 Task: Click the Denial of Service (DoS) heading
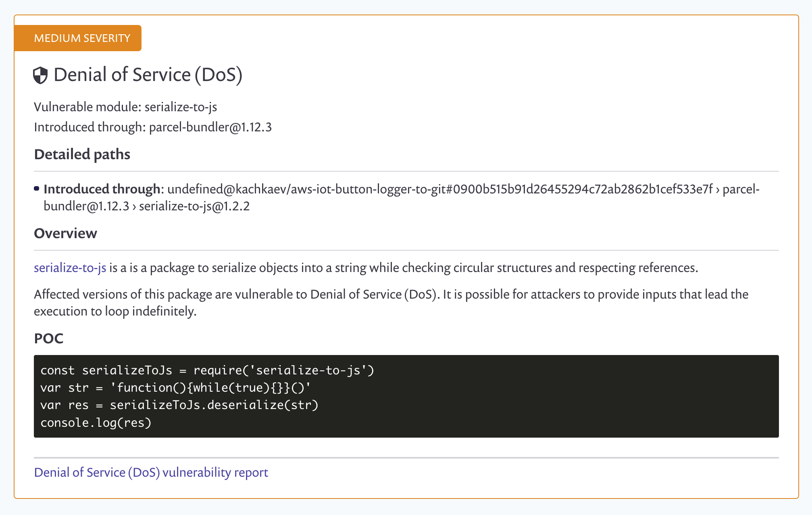tap(148, 75)
